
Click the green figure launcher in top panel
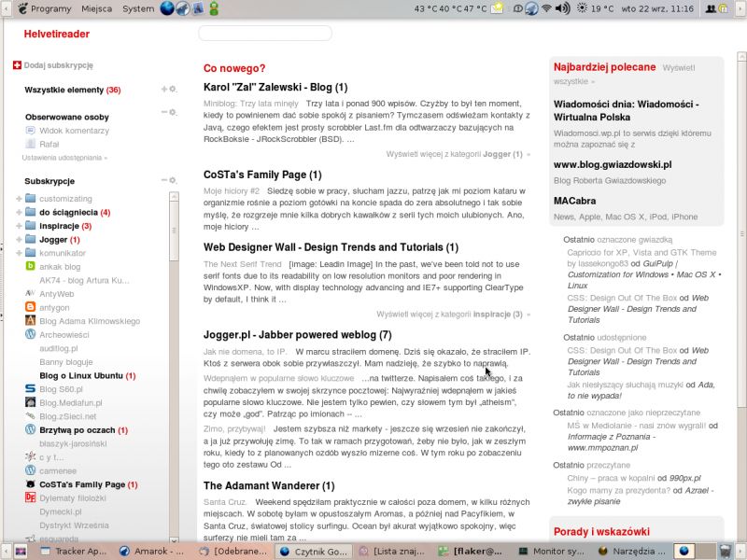coord(214,8)
